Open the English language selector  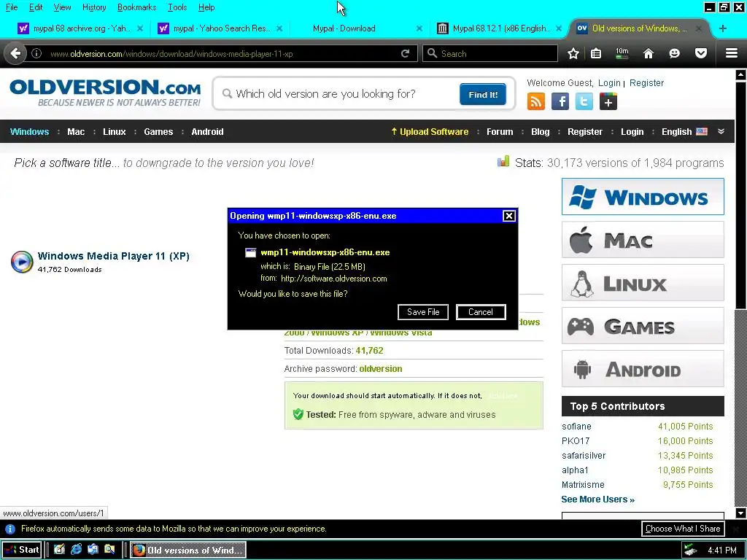[x=684, y=132]
